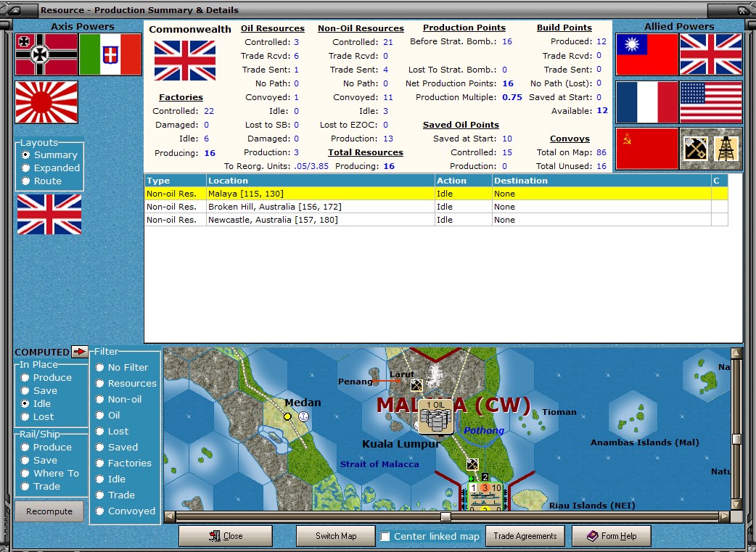Screen dimensions: 756x552
Task: Click the red arrow next to COMPUTED
Action: [79, 352]
